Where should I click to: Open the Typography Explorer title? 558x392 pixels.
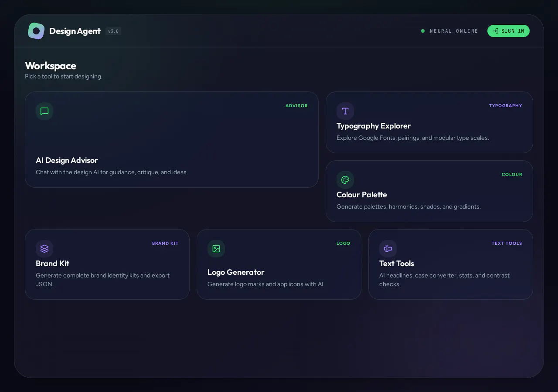click(374, 126)
